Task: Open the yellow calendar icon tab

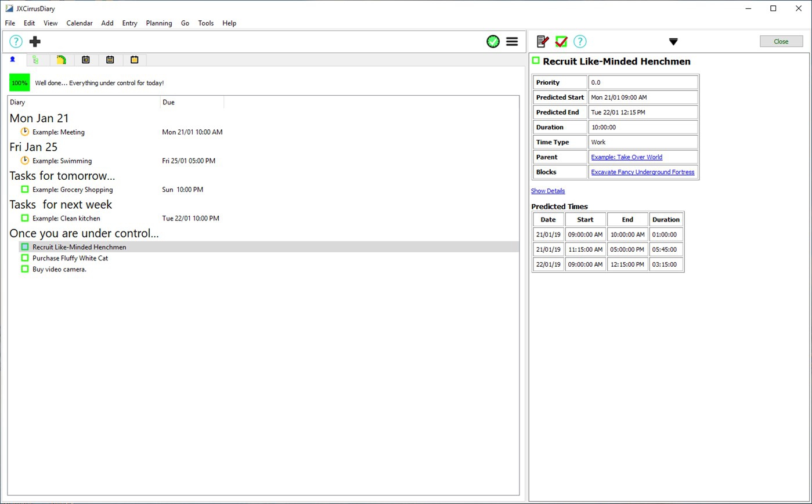Action: [x=134, y=60]
